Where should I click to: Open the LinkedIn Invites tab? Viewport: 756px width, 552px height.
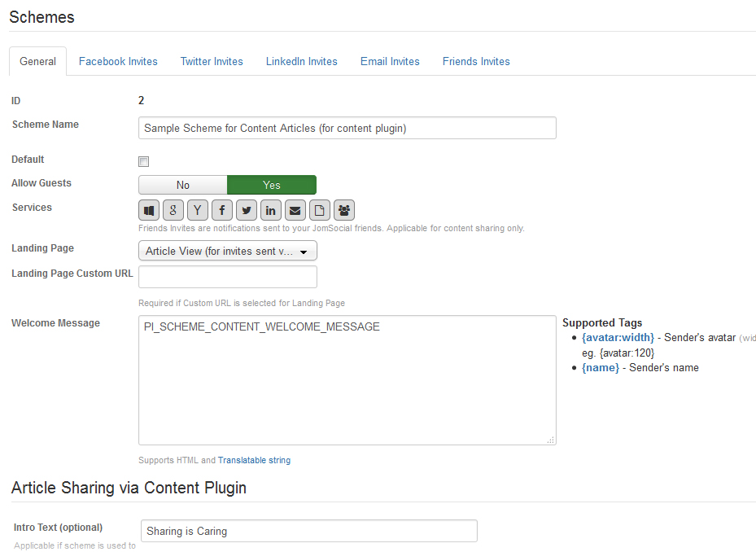(x=301, y=61)
